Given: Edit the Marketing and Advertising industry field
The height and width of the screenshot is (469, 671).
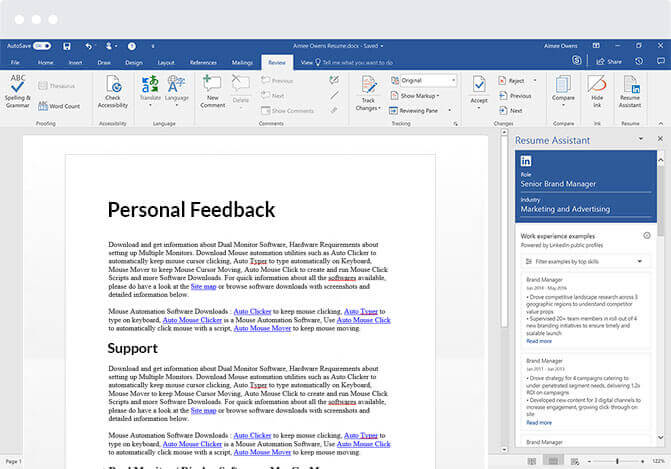Looking at the screenshot, I should coord(585,209).
